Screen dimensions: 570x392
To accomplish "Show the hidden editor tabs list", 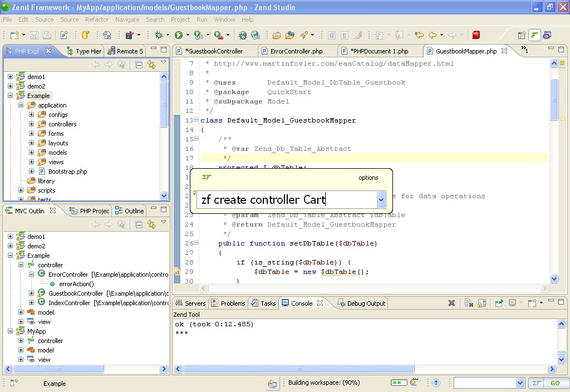I will [524, 50].
